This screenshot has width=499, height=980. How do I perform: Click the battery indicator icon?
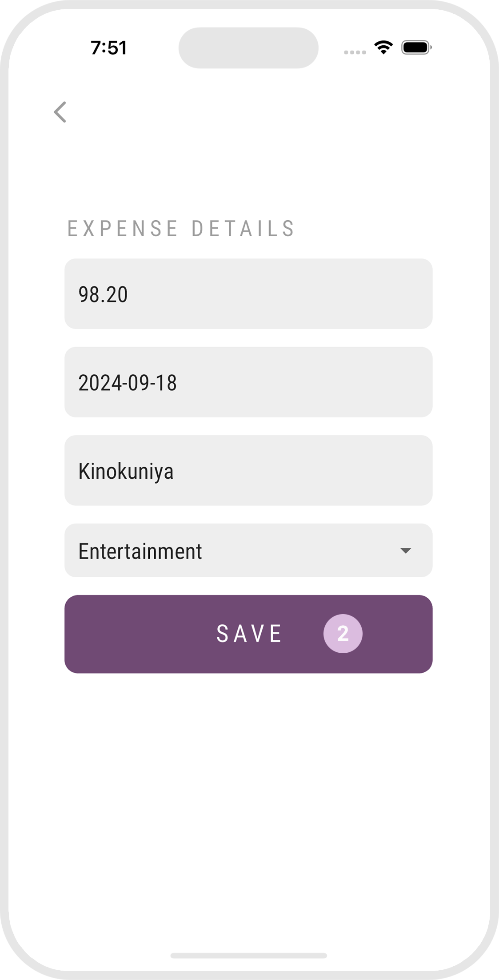[416, 48]
